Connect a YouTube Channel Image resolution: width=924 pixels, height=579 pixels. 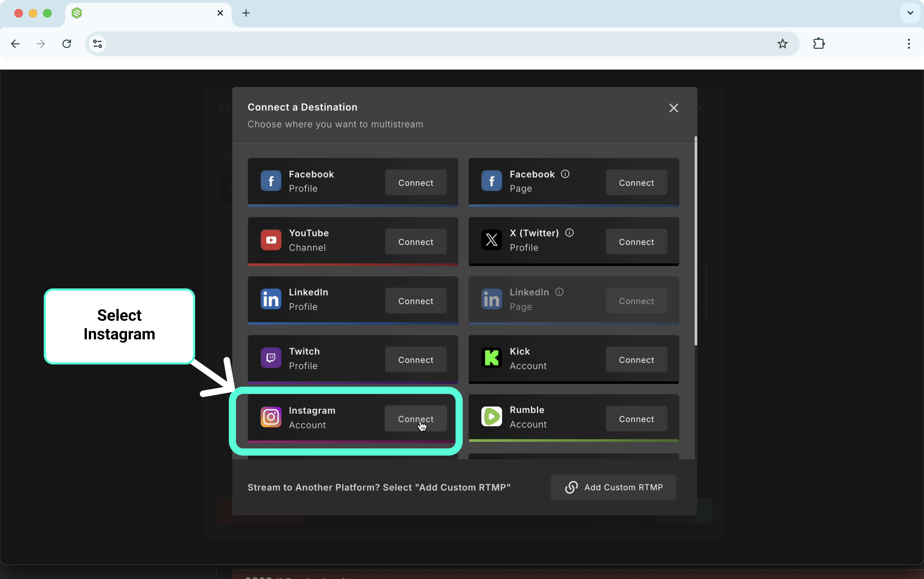tap(416, 242)
